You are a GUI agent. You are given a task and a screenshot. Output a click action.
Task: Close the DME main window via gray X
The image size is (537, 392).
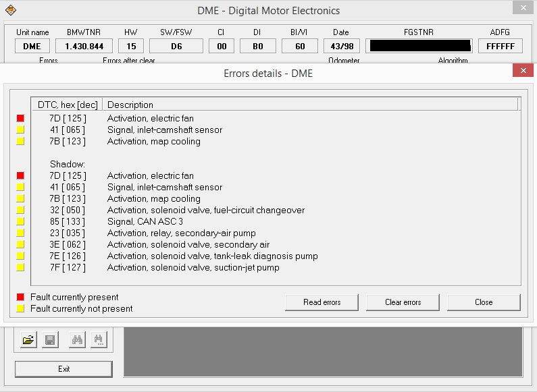[523, 8]
